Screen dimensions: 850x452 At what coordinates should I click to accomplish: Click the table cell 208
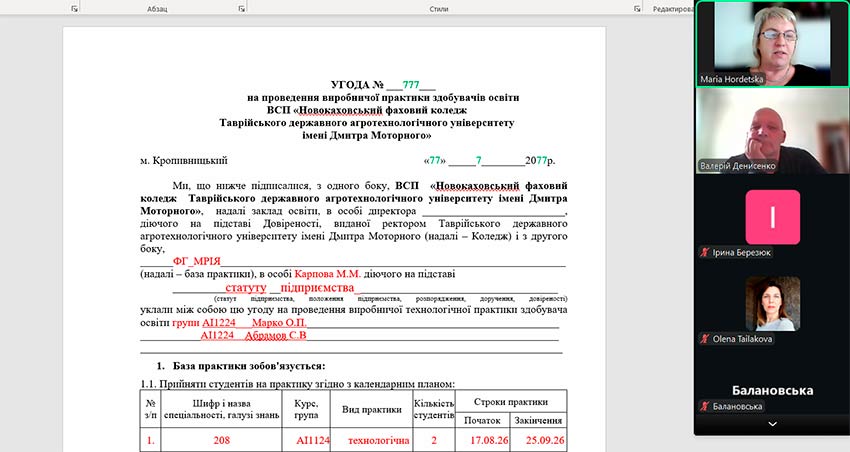tap(222, 441)
